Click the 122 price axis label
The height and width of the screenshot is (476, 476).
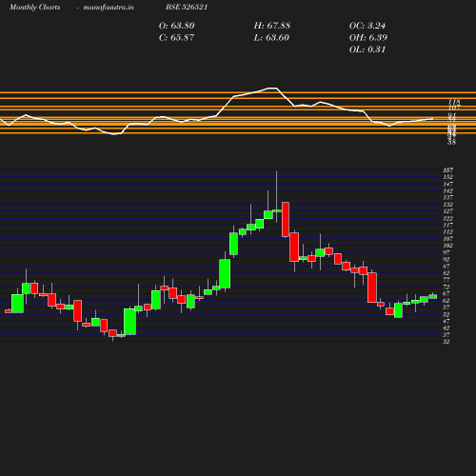(x=447, y=218)
